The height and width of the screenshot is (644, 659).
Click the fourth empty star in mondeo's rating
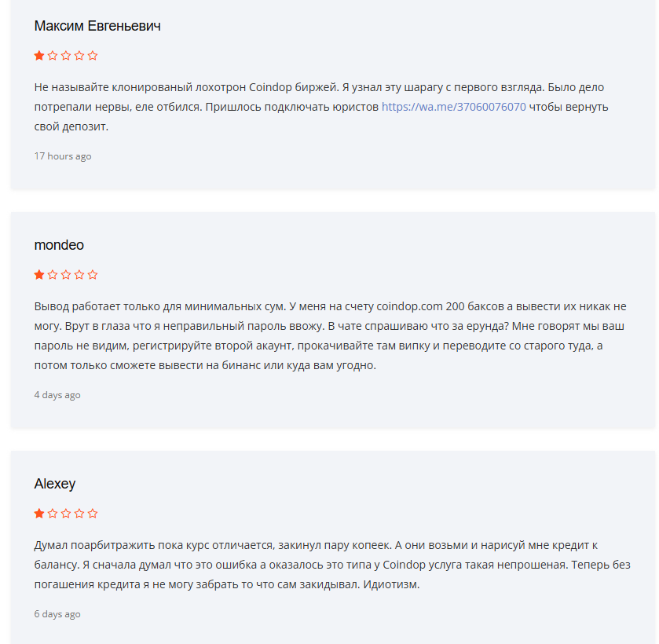coord(79,275)
